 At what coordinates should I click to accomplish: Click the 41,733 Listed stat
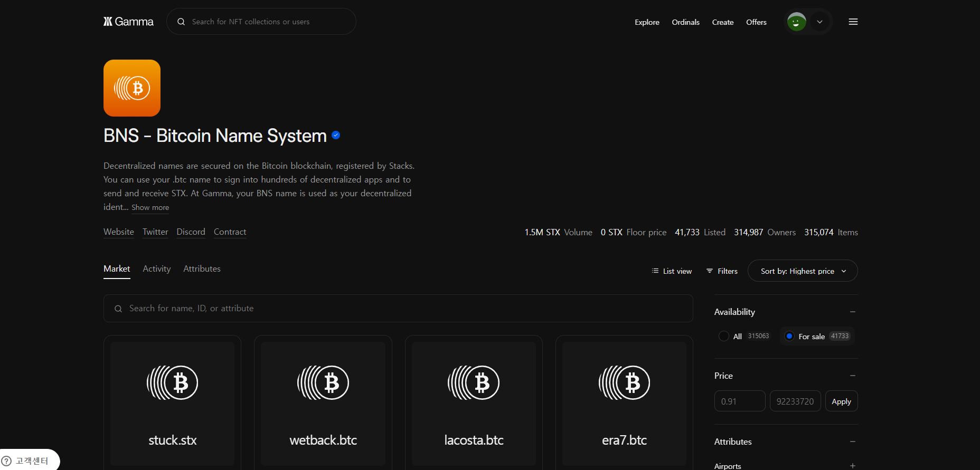click(x=700, y=233)
